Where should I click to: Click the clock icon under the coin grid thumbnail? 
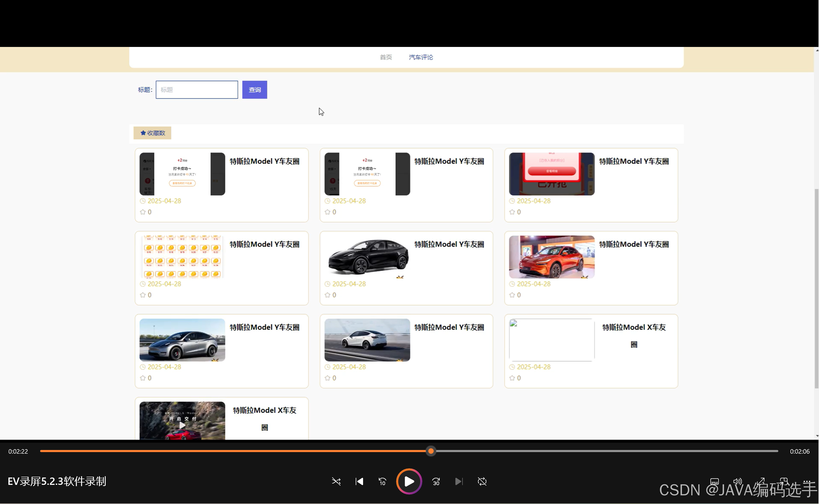(x=143, y=284)
